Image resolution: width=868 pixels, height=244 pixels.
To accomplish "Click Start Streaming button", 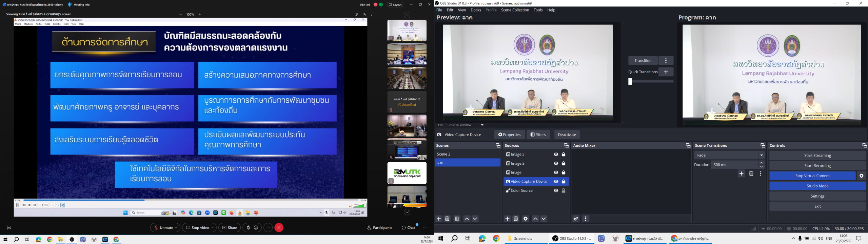I will 817,156.
